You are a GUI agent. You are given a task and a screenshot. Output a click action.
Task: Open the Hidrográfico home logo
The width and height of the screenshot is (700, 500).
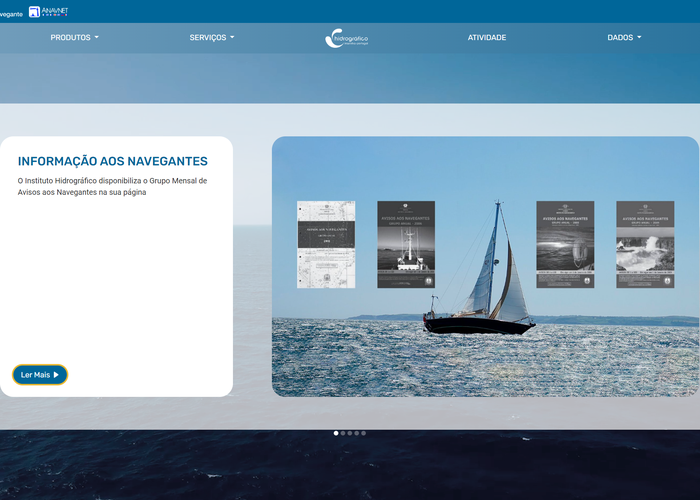coord(347,38)
